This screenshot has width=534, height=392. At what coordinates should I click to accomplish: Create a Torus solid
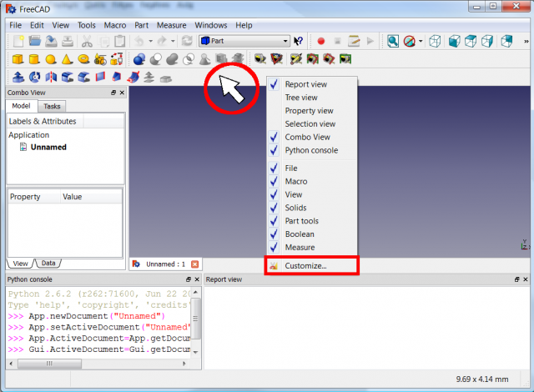tap(83, 59)
